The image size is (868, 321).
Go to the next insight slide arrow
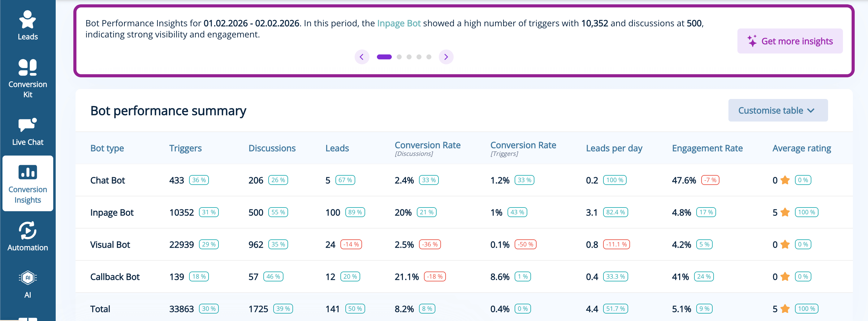446,57
